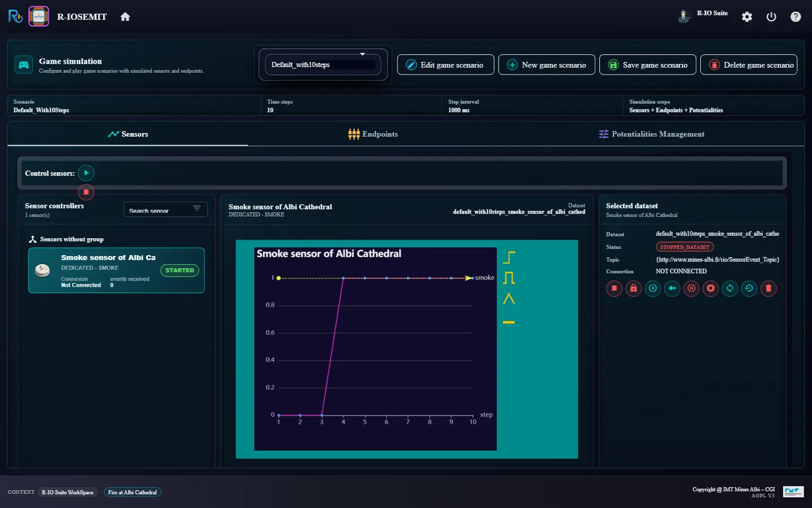This screenshot has height=508, width=812.
Task: Switch to the Sensors tab
Action: (x=128, y=134)
